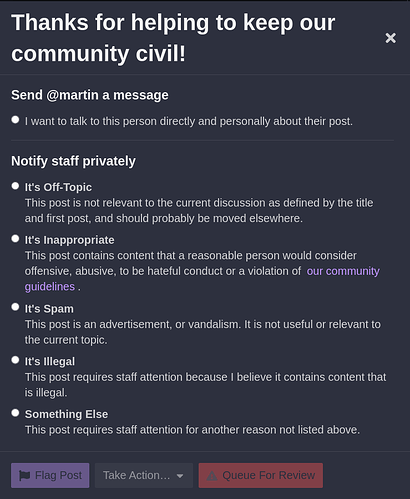Open the Take Action dropdown caret
410x499 pixels.
point(180,476)
